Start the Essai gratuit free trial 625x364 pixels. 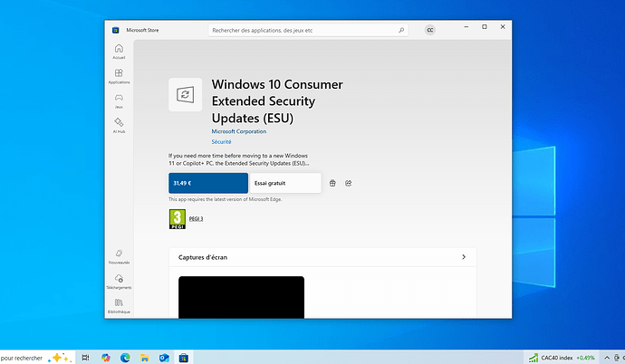[285, 183]
